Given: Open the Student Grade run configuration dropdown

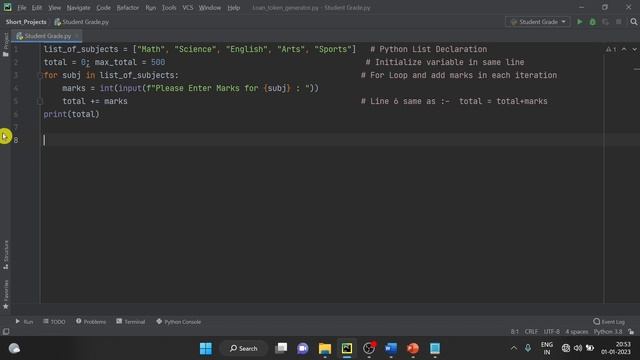Looking at the screenshot, I should point(538,22).
